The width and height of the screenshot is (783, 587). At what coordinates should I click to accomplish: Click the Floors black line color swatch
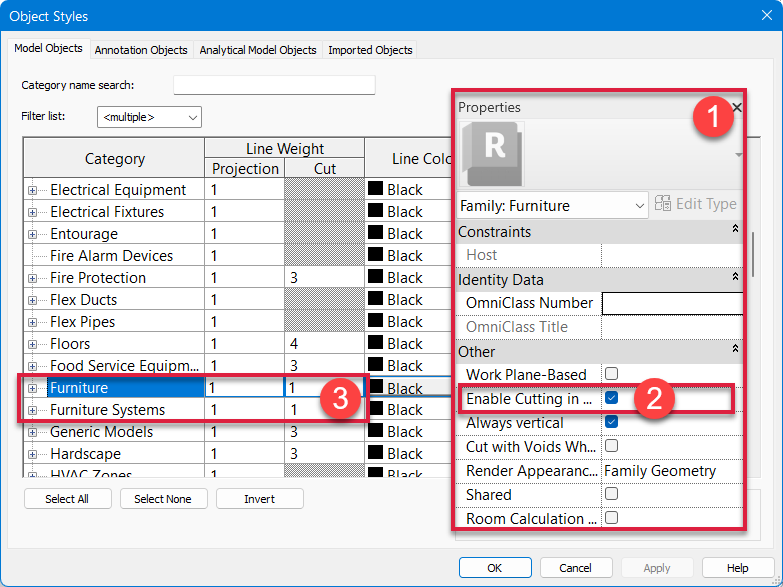(376, 344)
